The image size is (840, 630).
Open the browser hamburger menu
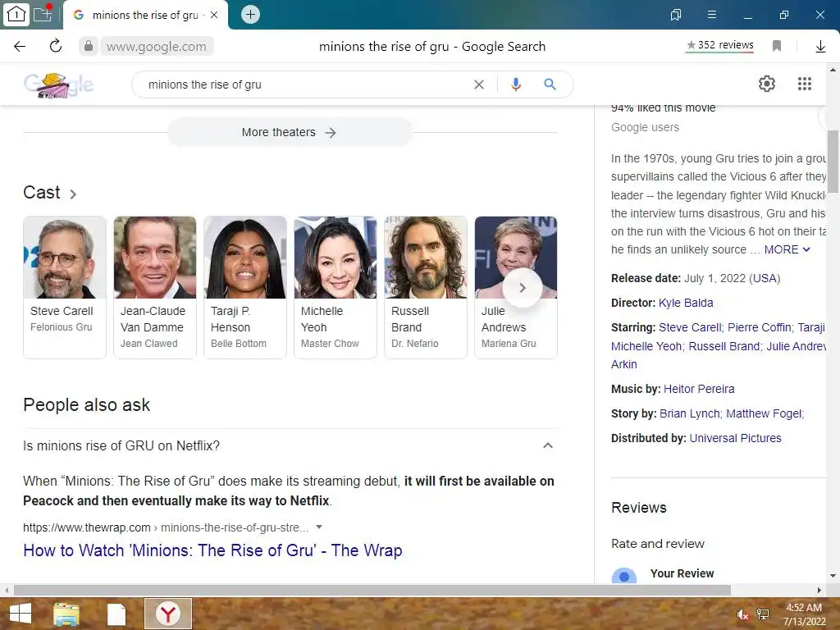(712, 15)
